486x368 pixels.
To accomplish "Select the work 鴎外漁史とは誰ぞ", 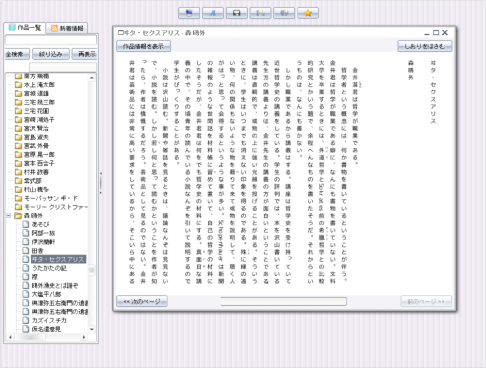I will tap(55, 285).
